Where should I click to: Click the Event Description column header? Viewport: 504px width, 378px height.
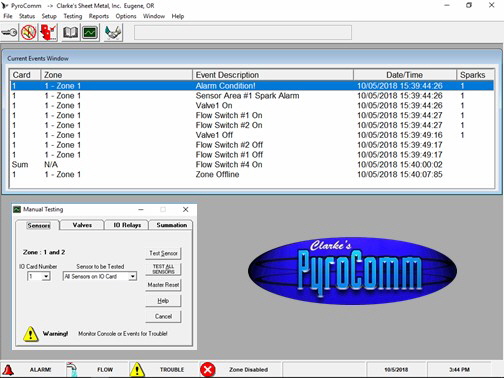(273, 75)
